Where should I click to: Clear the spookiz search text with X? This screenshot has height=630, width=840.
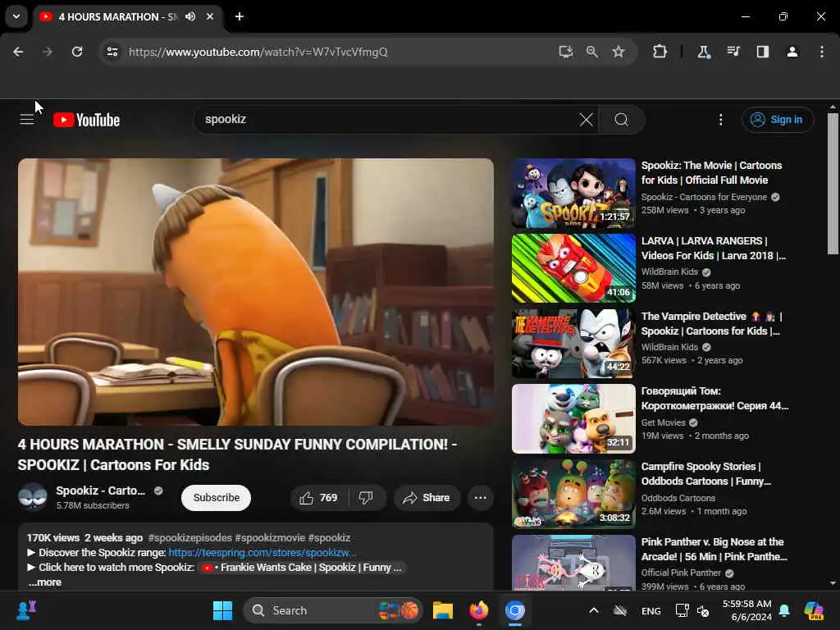pyautogui.click(x=586, y=120)
